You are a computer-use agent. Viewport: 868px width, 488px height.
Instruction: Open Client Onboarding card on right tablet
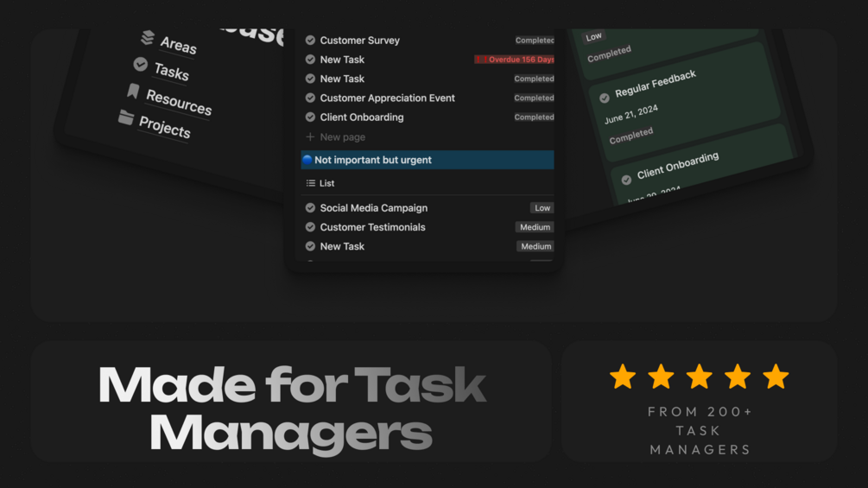678,166
